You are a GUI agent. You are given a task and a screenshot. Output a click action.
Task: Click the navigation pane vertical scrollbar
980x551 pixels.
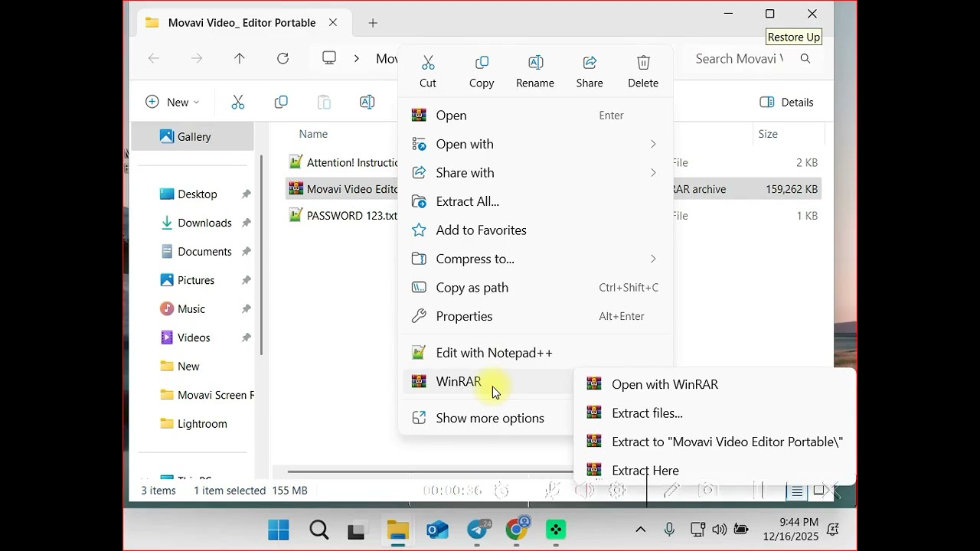click(x=261, y=255)
